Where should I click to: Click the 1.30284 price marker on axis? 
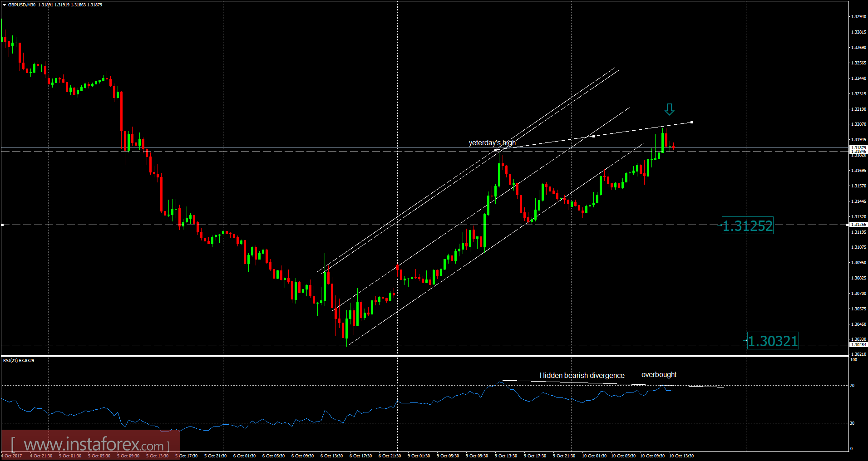pyautogui.click(x=858, y=345)
